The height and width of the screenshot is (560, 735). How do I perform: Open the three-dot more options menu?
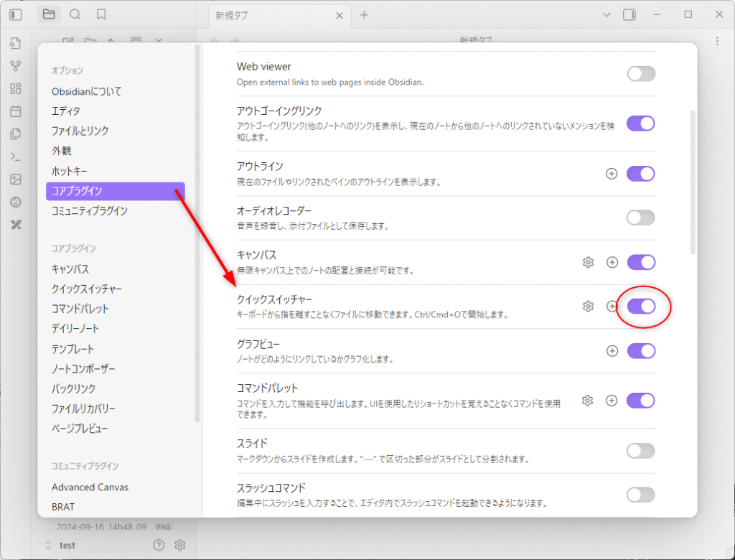[717, 41]
